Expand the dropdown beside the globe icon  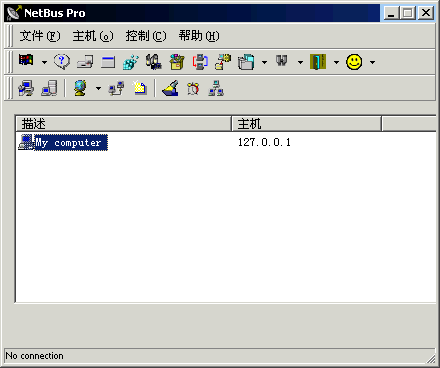click(98, 88)
